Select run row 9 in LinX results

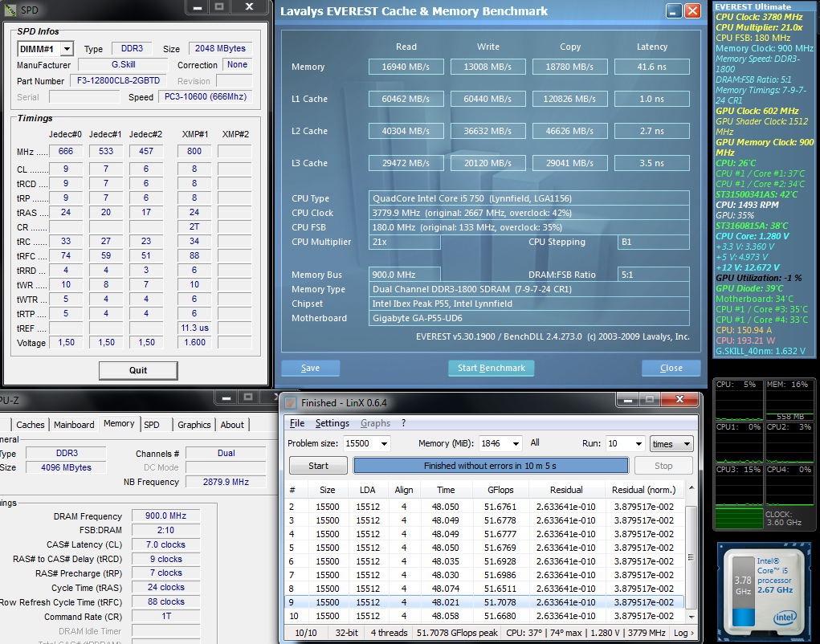pos(484,602)
